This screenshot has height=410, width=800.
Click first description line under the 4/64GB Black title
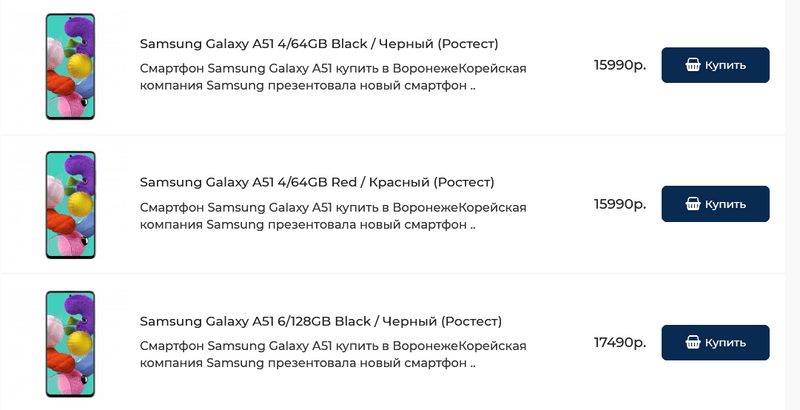pos(333,69)
